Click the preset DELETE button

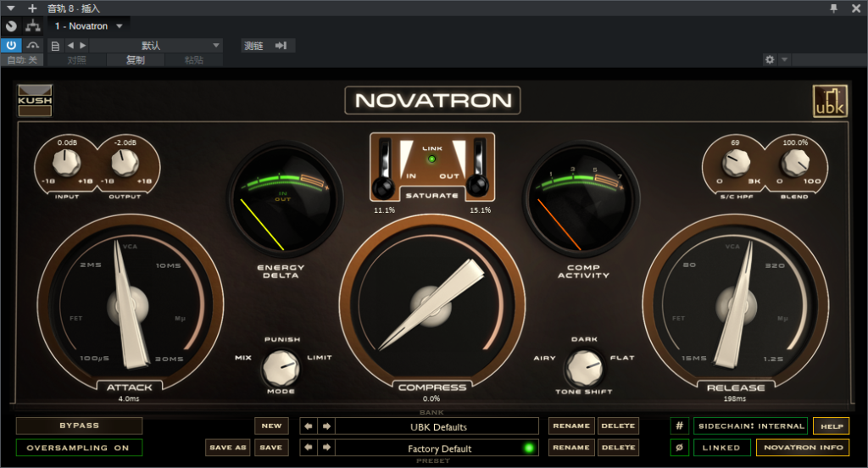pos(618,448)
